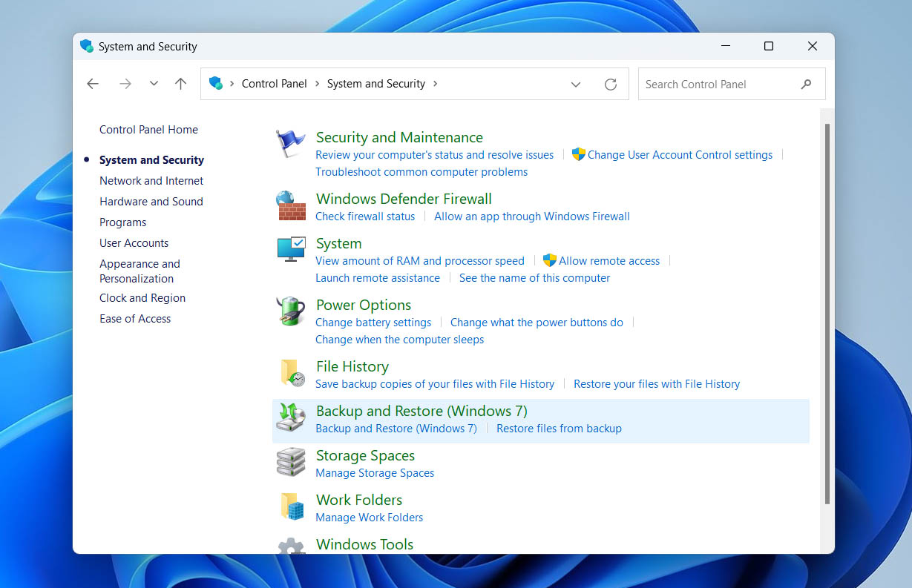Click the Storage Spaces stacked drives icon
The height and width of the screenshot is (588, 912).
[x=290, y=462]
